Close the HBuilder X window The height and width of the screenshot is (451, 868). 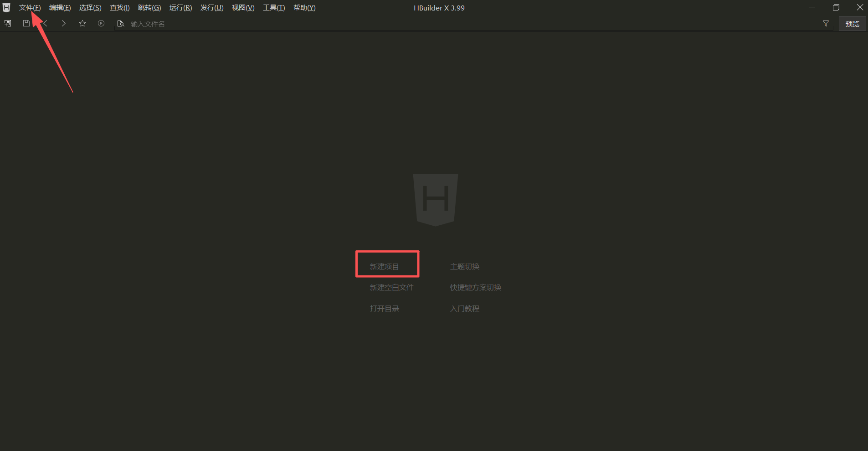coord(860,7)
